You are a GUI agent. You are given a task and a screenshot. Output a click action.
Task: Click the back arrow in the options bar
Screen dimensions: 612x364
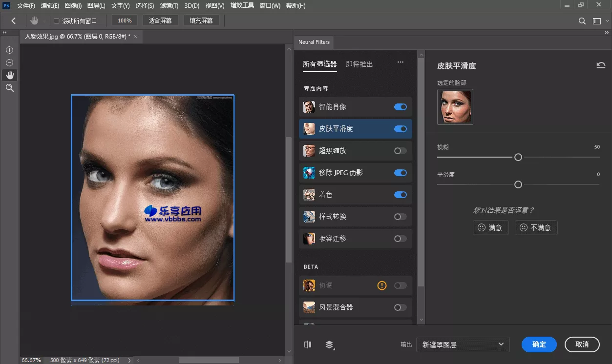point(13,20)
